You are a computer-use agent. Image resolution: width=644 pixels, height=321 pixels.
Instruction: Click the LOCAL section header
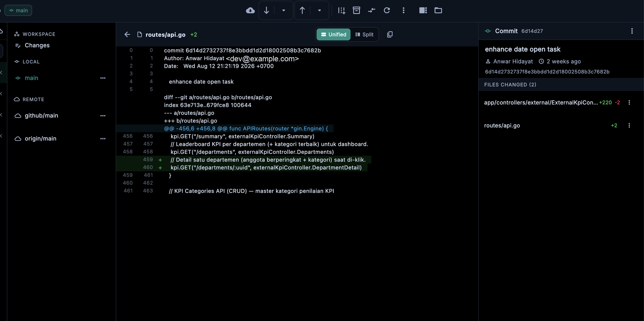31,62
